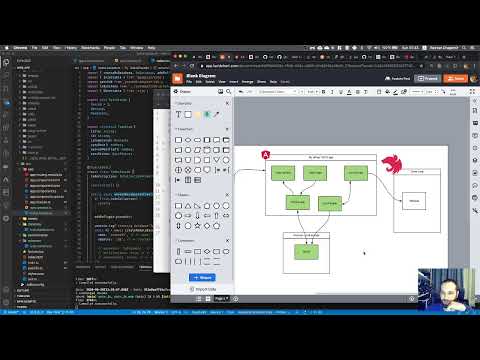Screen dimensions: 480x360
Task: Click Chrome's back navigation arrow
Action: point(176,66)
